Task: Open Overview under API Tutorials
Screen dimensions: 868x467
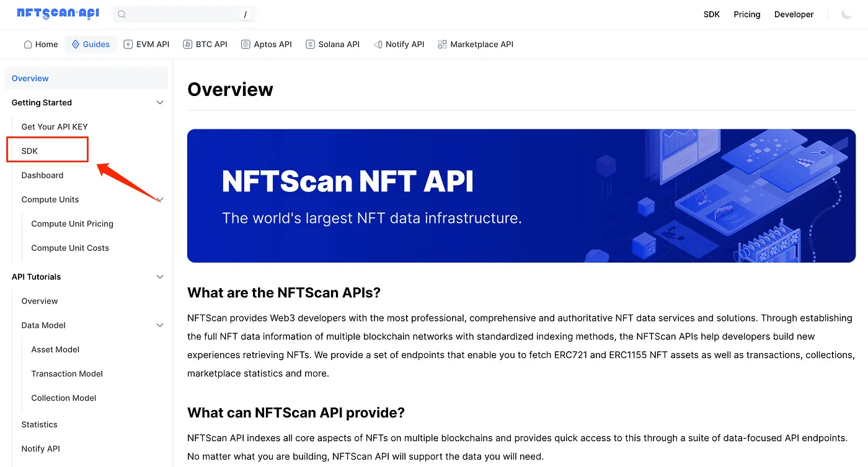Action: (40, 301)
